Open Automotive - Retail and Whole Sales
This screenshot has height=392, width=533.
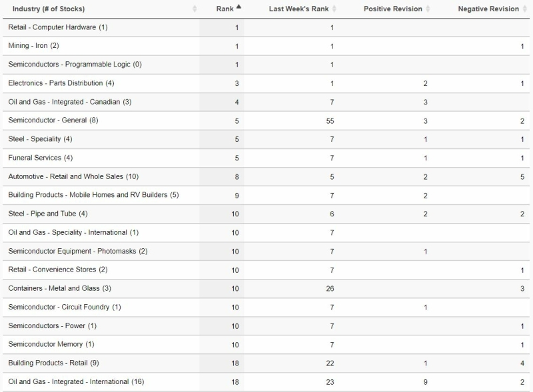pyautogui.click(x=73, y=176)
